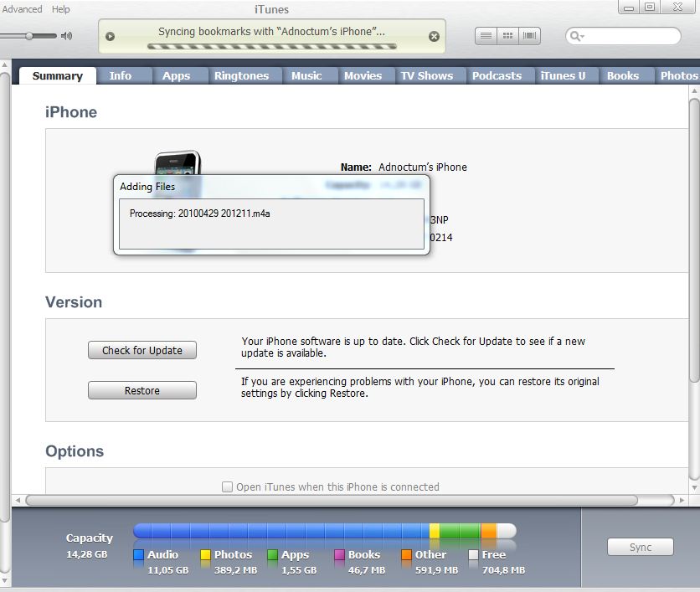Click the volume slider knob
700x592 pixels.
tap(29, 36)
